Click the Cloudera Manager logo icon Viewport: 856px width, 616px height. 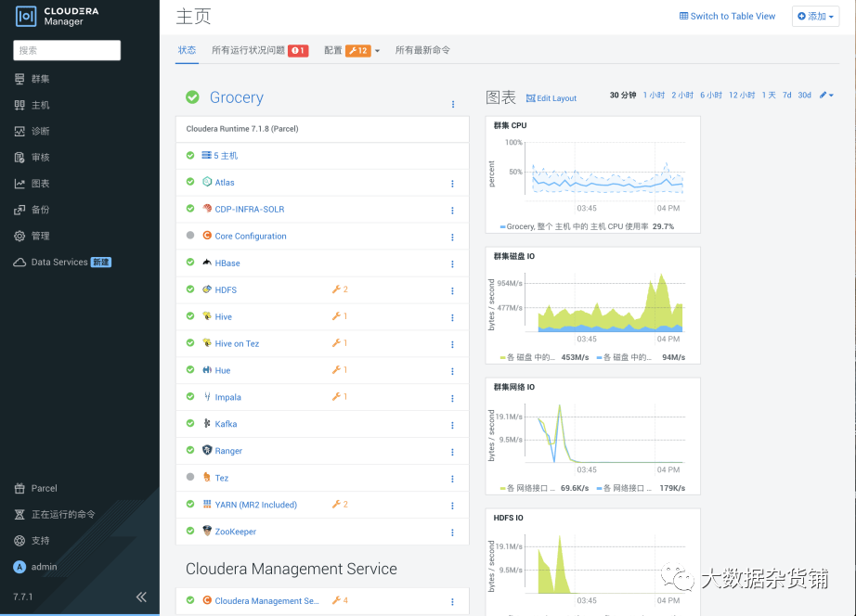tap(26, 17)
